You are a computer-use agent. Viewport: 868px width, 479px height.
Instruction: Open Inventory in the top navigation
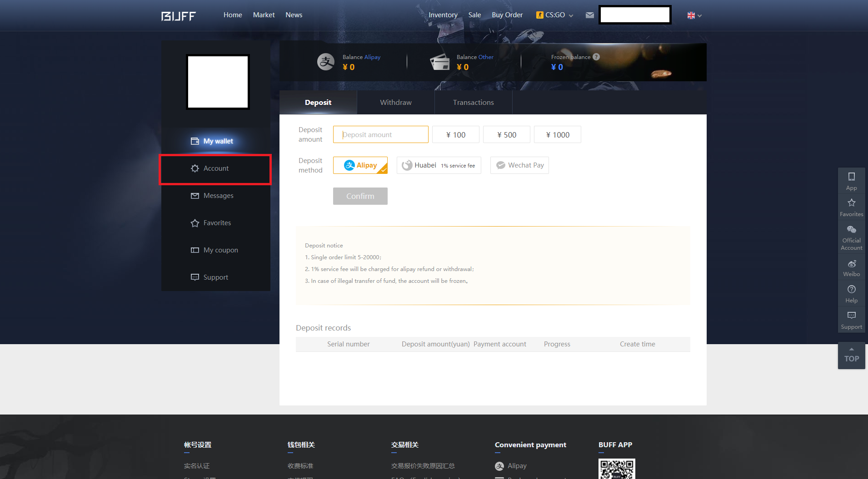point(443,15)
